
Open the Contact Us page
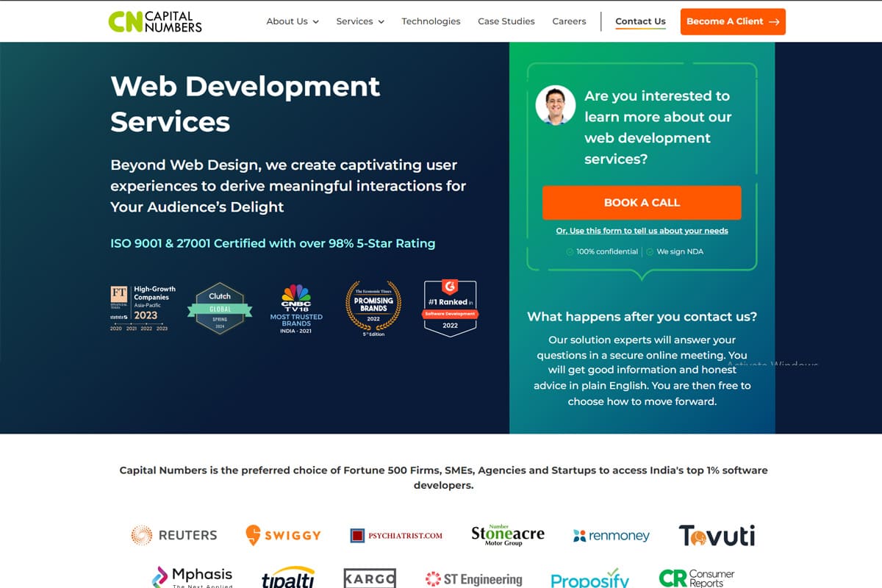coord(640,21)
